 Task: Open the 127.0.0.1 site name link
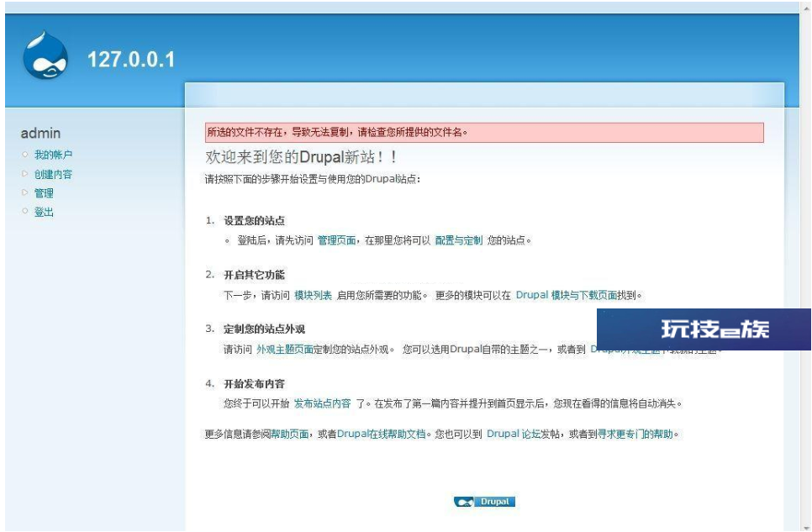[131, 60]
